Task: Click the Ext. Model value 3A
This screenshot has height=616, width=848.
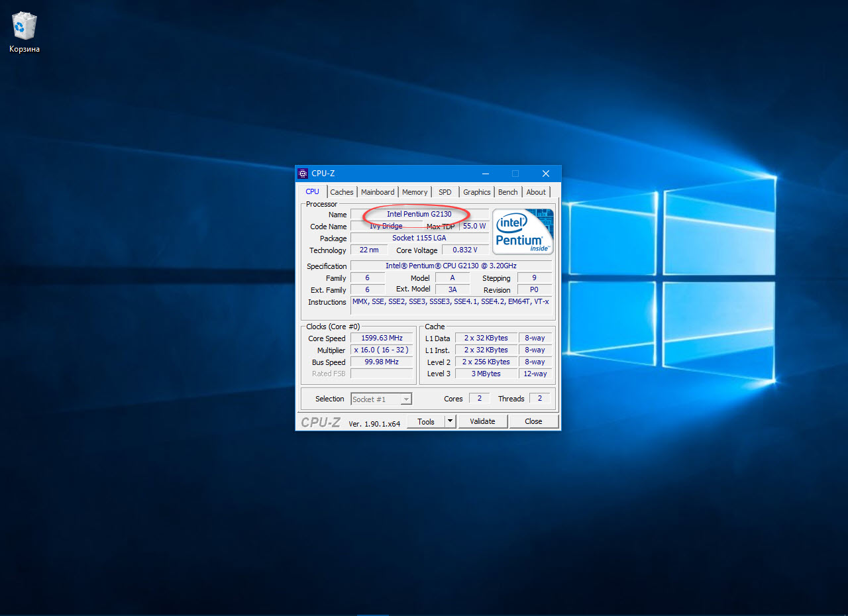Action: pyautogui.click(x=452, y=289)
